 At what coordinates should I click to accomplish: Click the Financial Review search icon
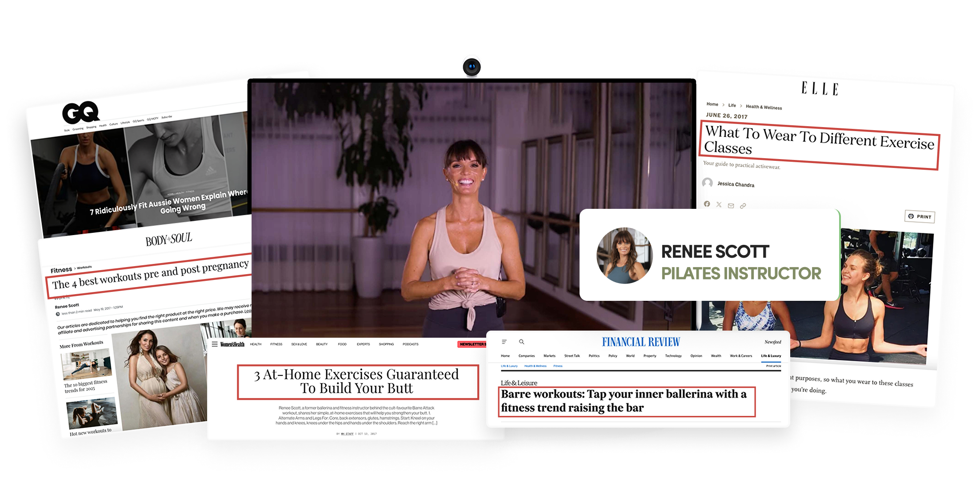click(522, 342)
